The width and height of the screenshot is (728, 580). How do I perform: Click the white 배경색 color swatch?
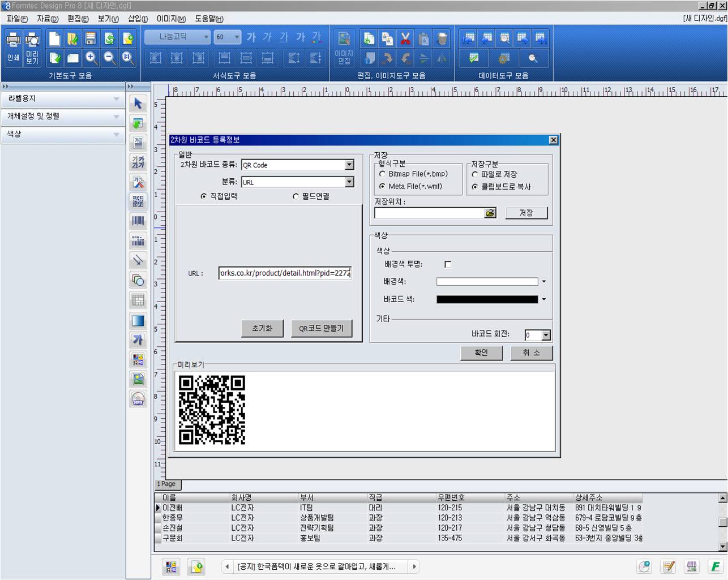pos(487,281)
